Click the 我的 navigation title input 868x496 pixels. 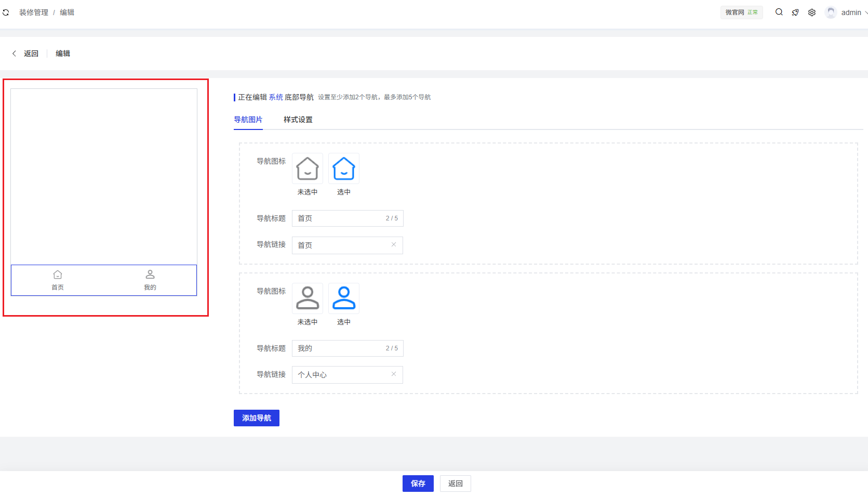tap(338, 348)
